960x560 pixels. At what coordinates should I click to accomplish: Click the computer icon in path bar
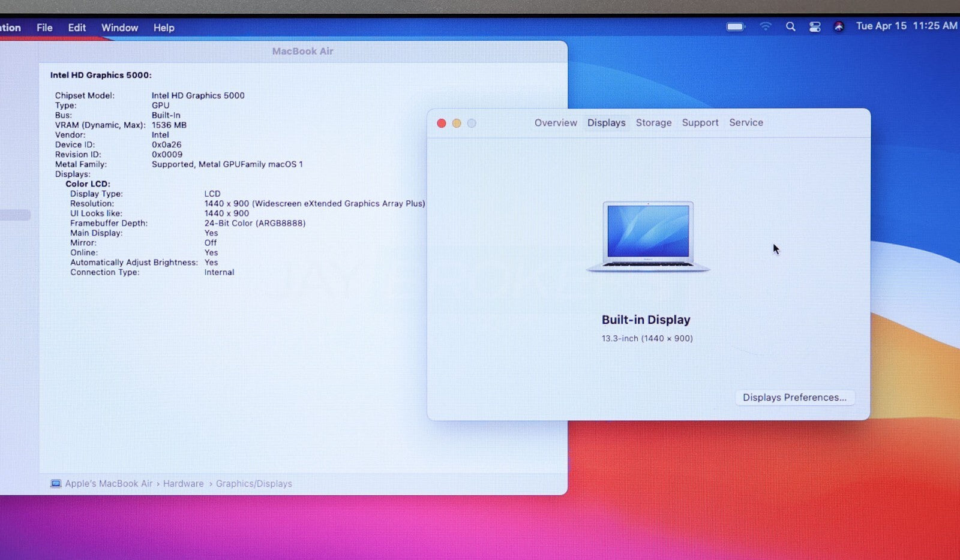[x=56, y=483]
